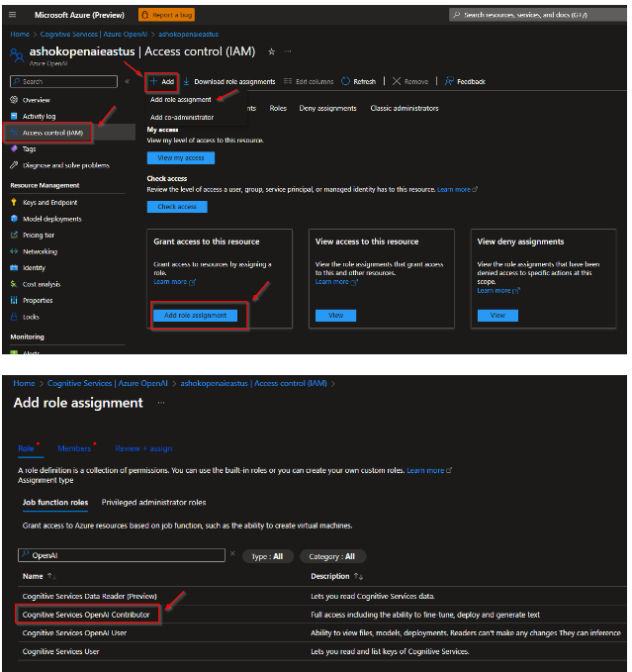Click View in View access card
The image size is (632, 672).
(x=335, y=316)
